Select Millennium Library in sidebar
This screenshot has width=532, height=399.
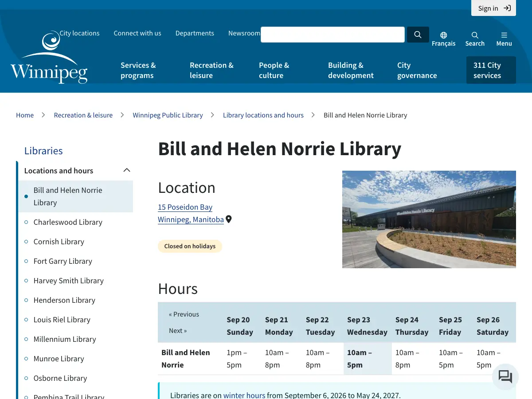(65, 339)
